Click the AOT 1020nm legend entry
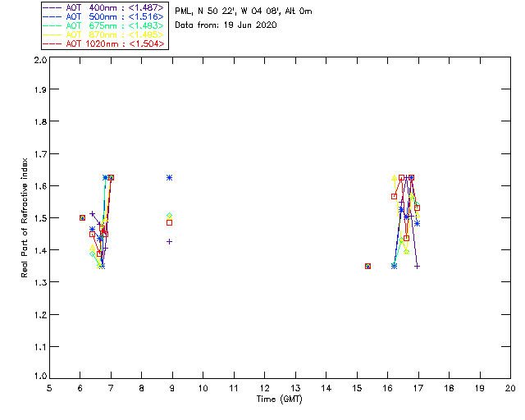525x420 pixels. (x=103, y=43)
